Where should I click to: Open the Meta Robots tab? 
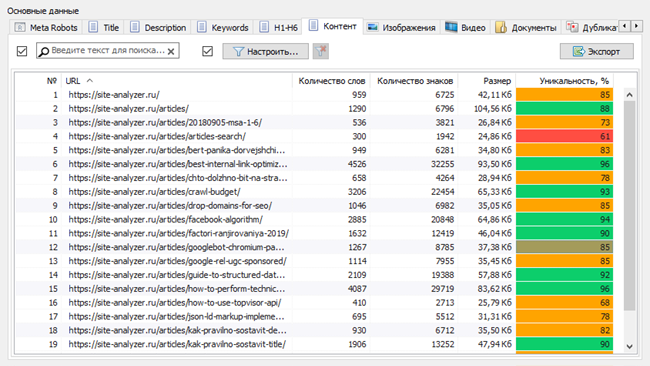tap(46, 28)
